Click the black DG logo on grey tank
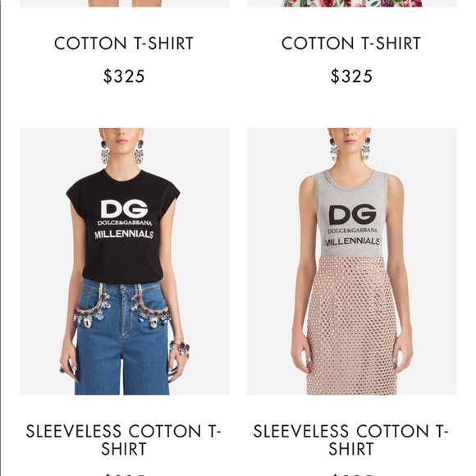This screenshot has height=476, width=476. (352, 214)
